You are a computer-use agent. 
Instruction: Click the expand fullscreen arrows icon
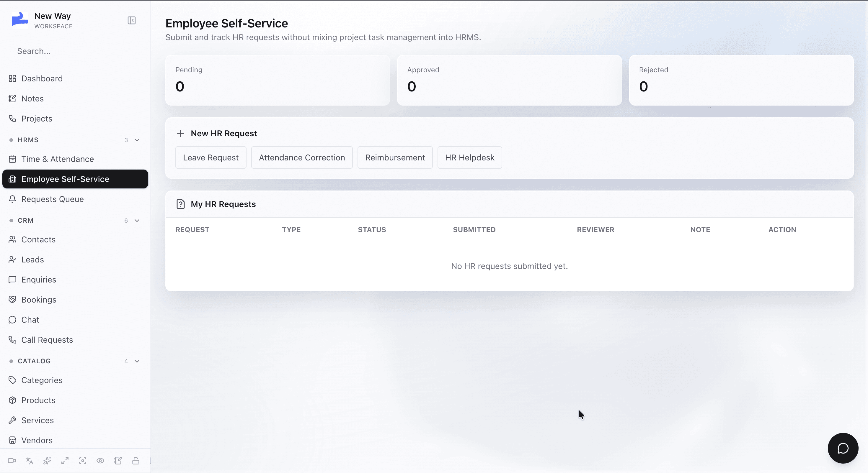pos(65,461)
